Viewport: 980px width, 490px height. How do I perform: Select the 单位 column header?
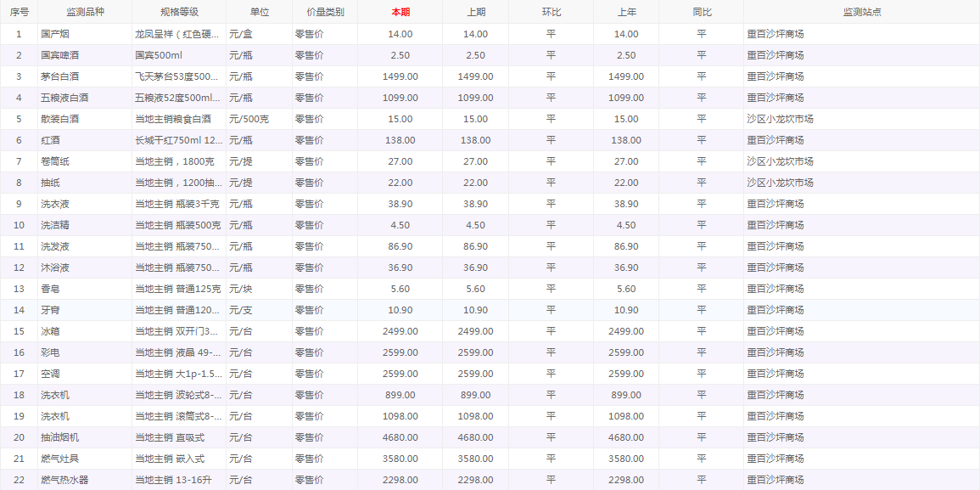pyautogui.click(x=259, y=12)
